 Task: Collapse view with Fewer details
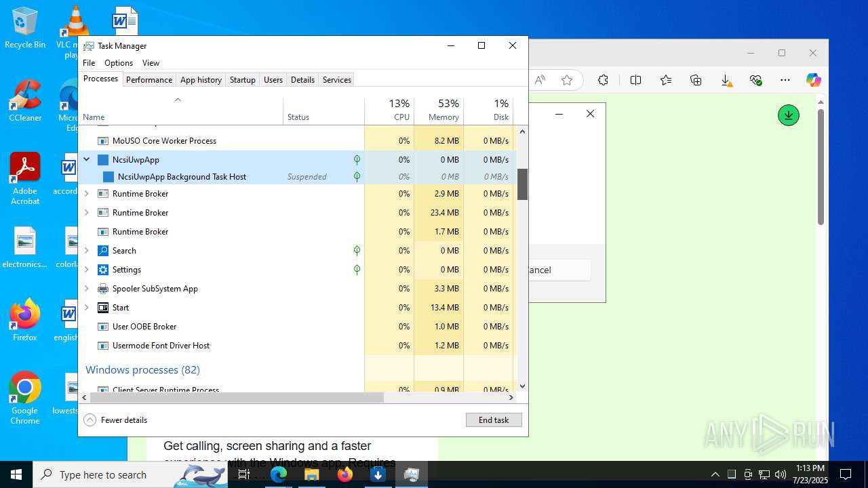[x=115, y=420]
